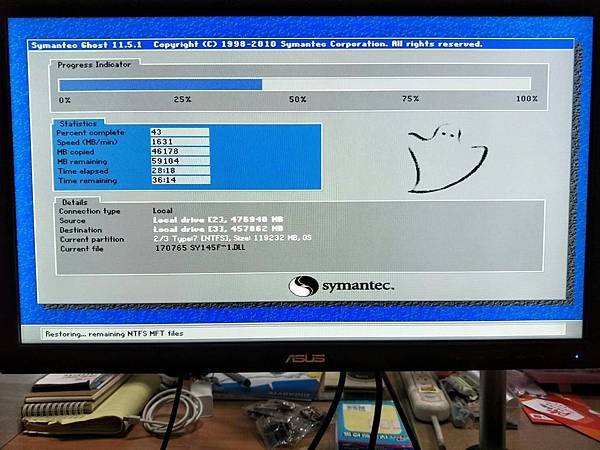600x450 pixels.
Task: Click the Symantec logo at bottom
Action: 341,285
